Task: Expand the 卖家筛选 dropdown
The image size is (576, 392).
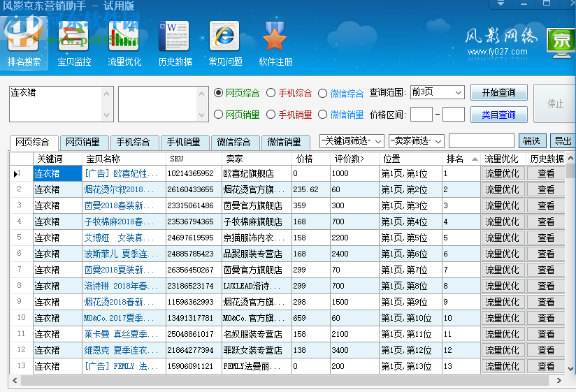Action: 438,141
